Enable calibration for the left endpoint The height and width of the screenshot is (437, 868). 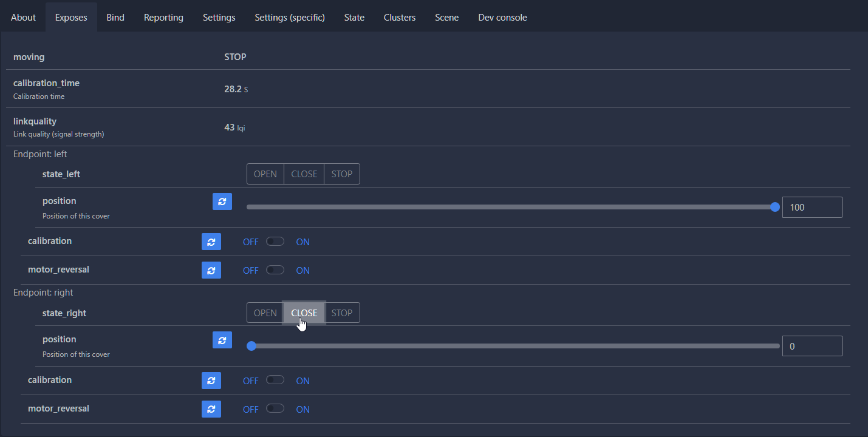point(275,241)
